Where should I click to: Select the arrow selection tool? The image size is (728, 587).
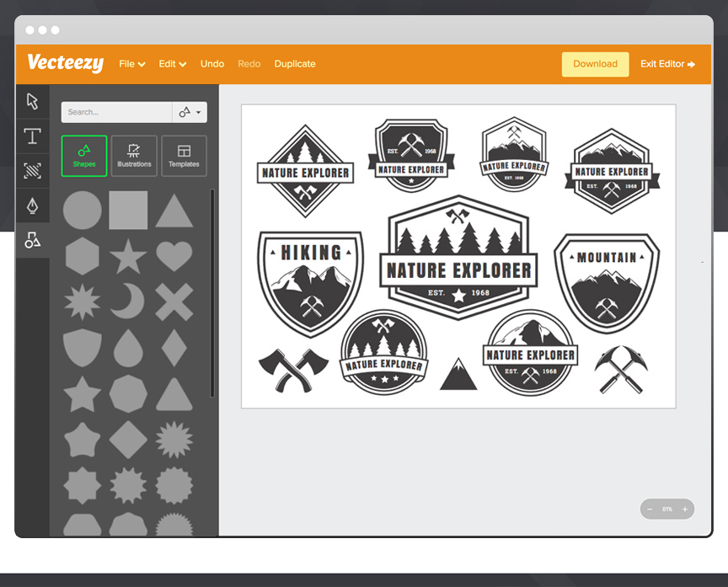pos(32,101)
